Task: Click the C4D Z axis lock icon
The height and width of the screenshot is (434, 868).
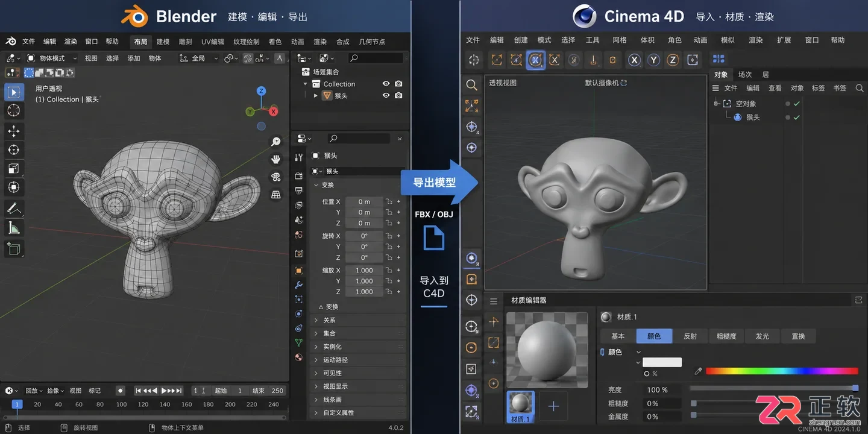Action: click(673, 60)
